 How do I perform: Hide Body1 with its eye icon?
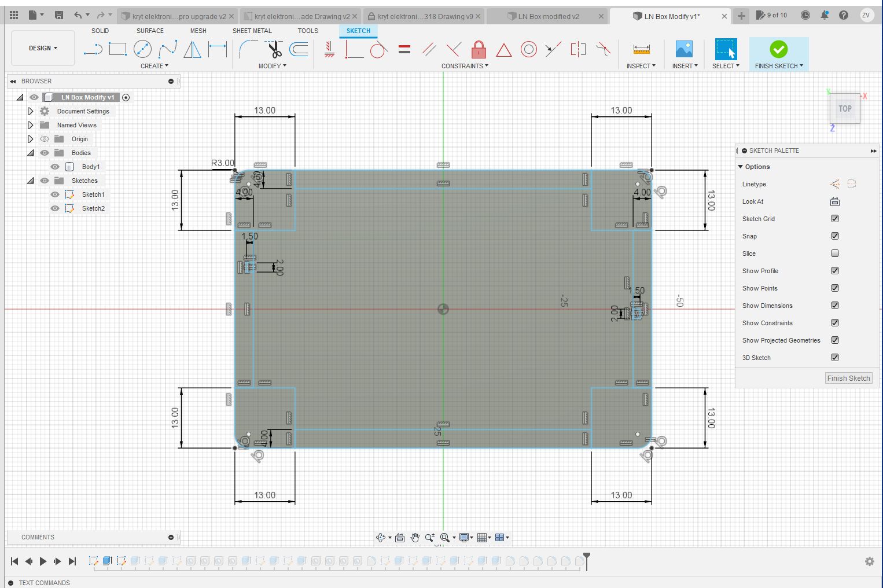[55, 167]
